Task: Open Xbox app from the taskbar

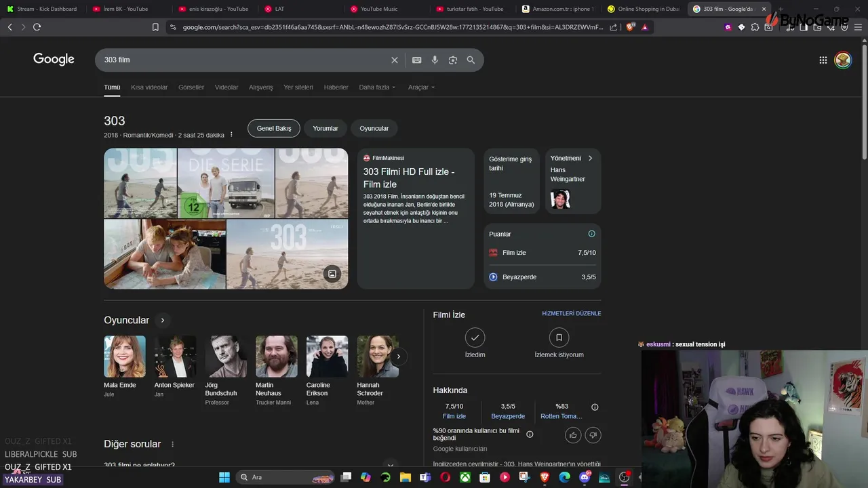Action: click(465, 477)
